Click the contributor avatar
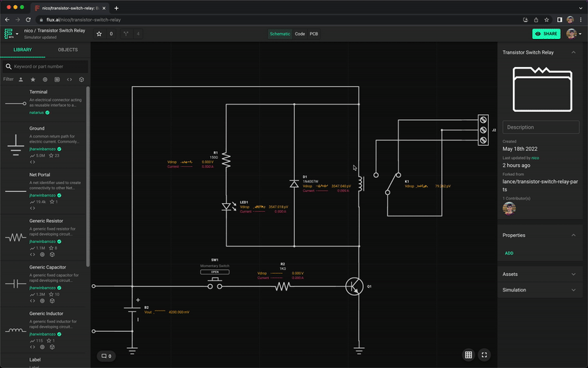588x368 pixels. [509, 208]
